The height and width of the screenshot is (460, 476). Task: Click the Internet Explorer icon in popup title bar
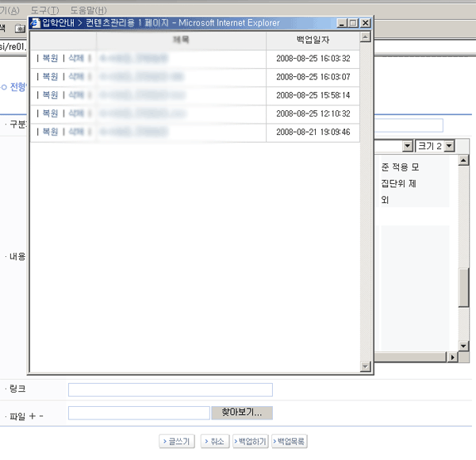[36, 24]
